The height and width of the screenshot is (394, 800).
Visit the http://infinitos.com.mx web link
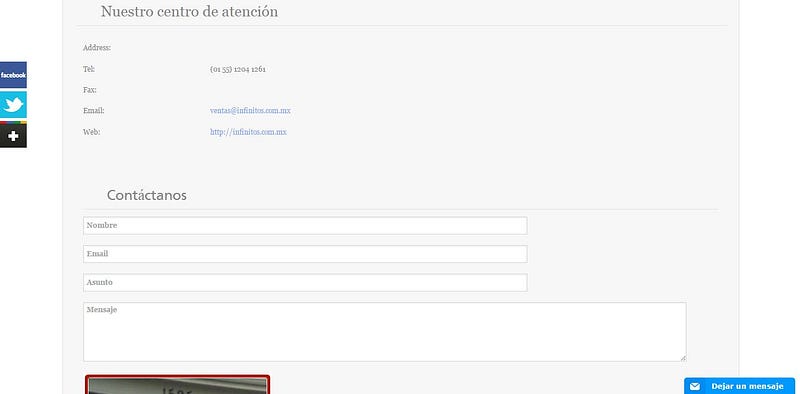click(x=248, y=132)
